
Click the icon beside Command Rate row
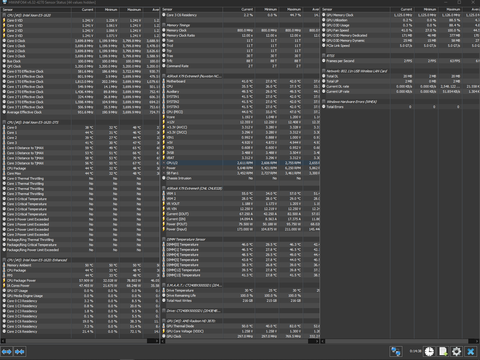tap(164, 66)
